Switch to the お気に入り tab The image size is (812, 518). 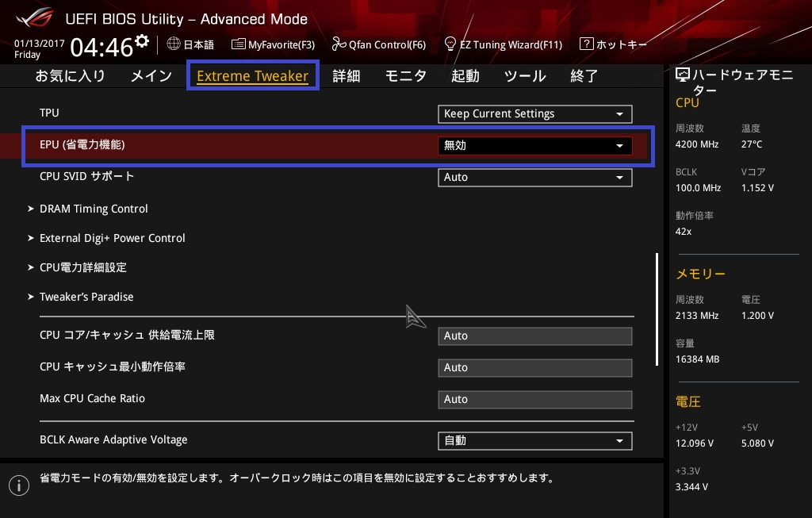71,75
